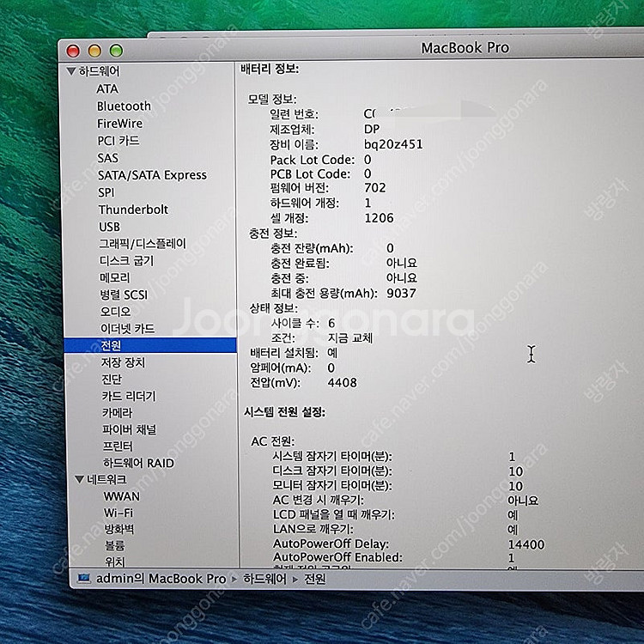Screen dimensions: 644x644
Task: Click cycle count value 6
Action: pos(331,323)
